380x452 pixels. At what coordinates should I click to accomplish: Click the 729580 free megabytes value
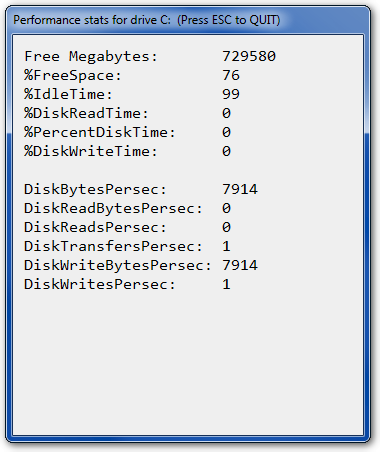[x=249, y=56]
